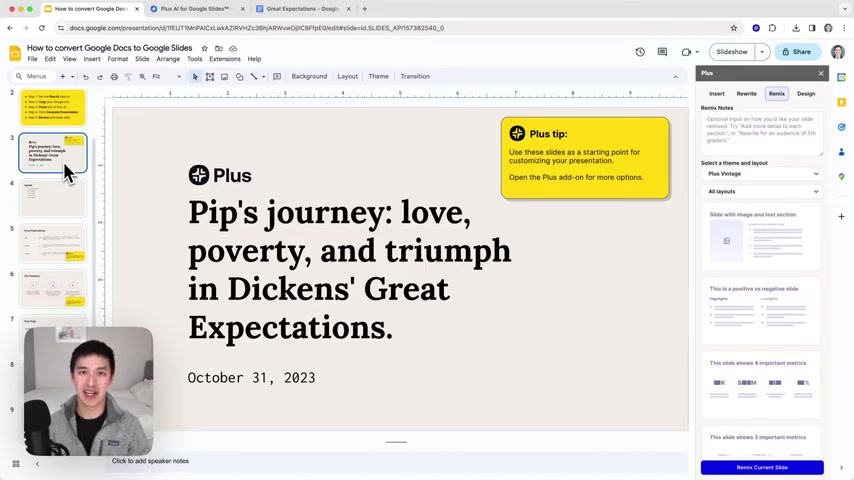This screenshot has height=480, width=854.
Task: Click the Meet camera icon
Action: point(686,52)
